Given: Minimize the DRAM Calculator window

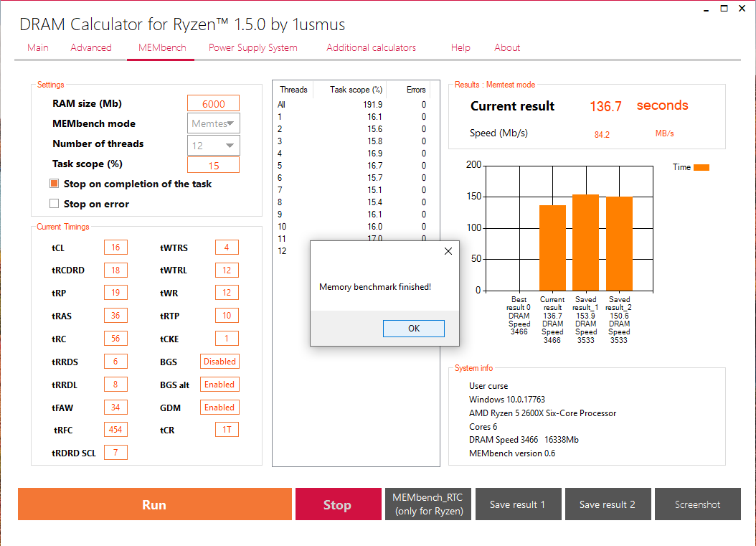Looking at the screenshot, I should [707, 9].
